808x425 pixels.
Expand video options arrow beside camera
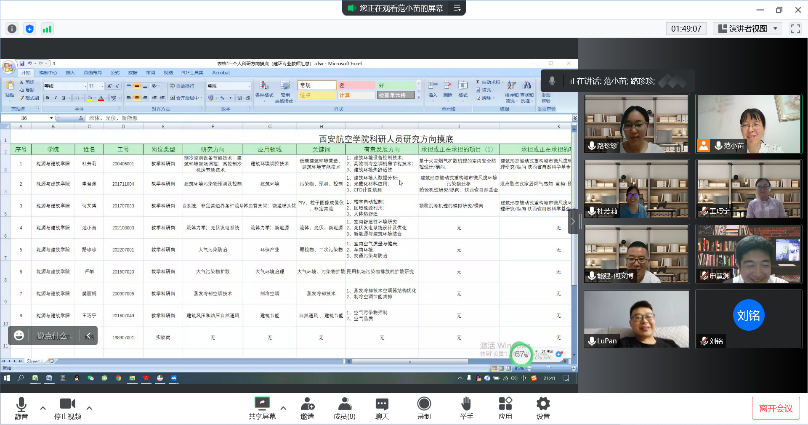tap(91, 408)
